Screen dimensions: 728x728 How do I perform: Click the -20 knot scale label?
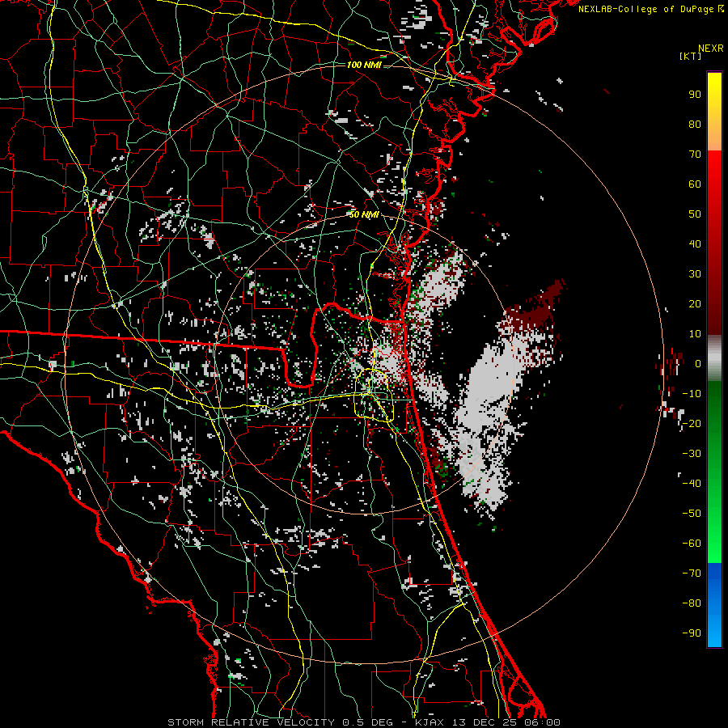(692, 423)
